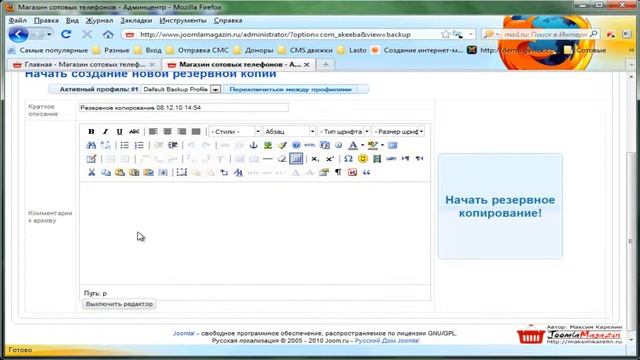
Task: Open the Размер шрифта size dropdown
Action: 398,131
